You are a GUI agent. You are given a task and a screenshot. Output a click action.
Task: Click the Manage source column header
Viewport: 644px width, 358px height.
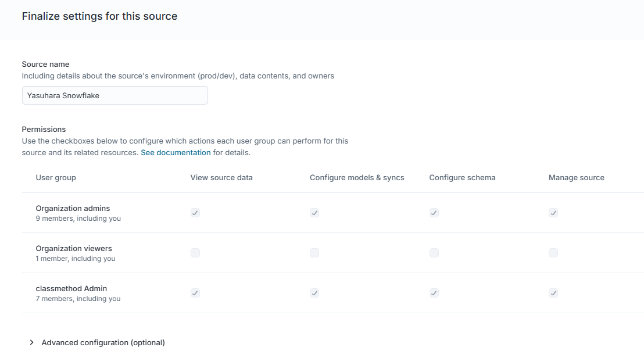click(x=576, y=177)
